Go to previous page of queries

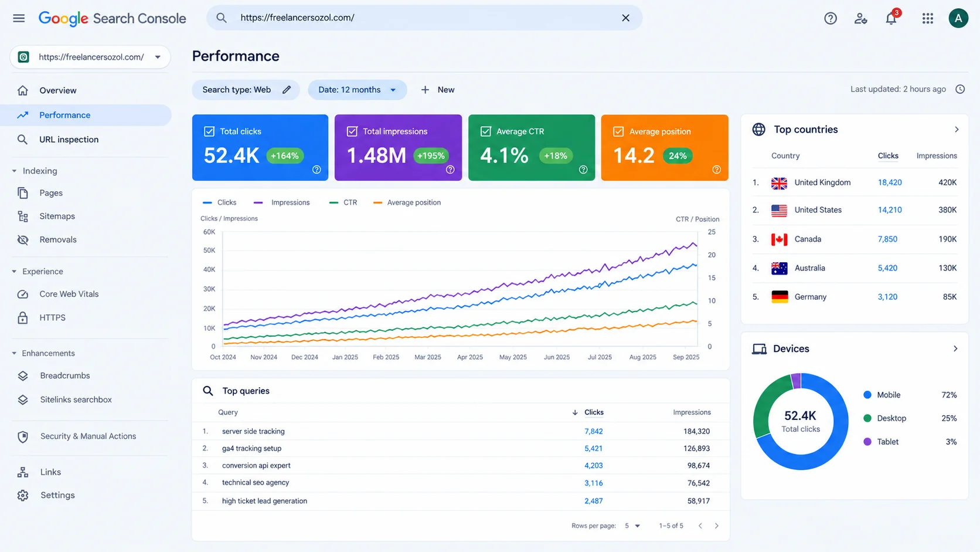pos(700,526)
